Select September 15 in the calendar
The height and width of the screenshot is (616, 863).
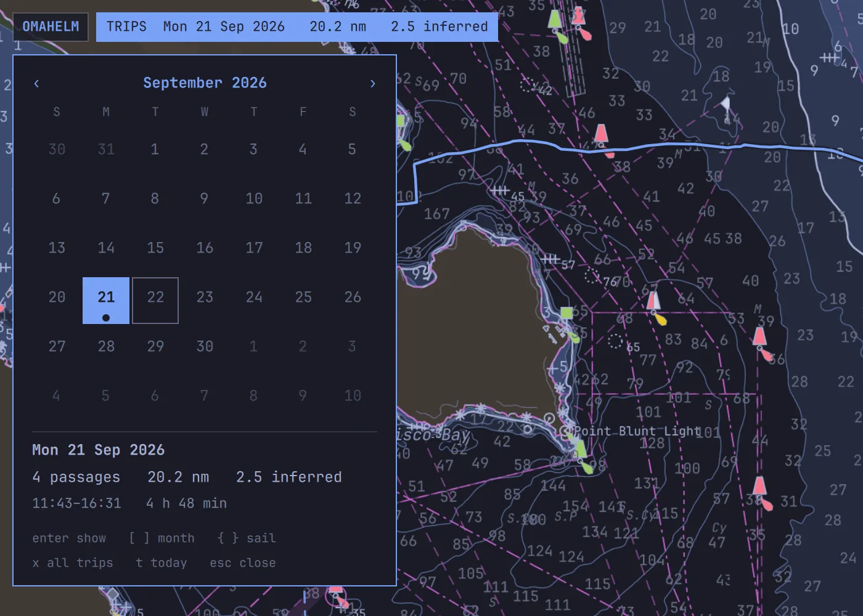155,248
